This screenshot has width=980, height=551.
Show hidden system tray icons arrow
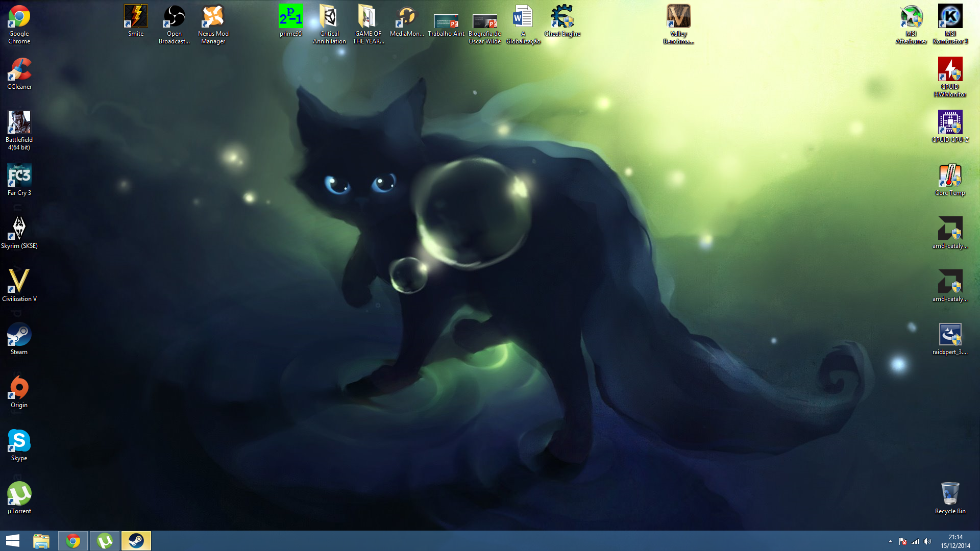coord(890,541)
